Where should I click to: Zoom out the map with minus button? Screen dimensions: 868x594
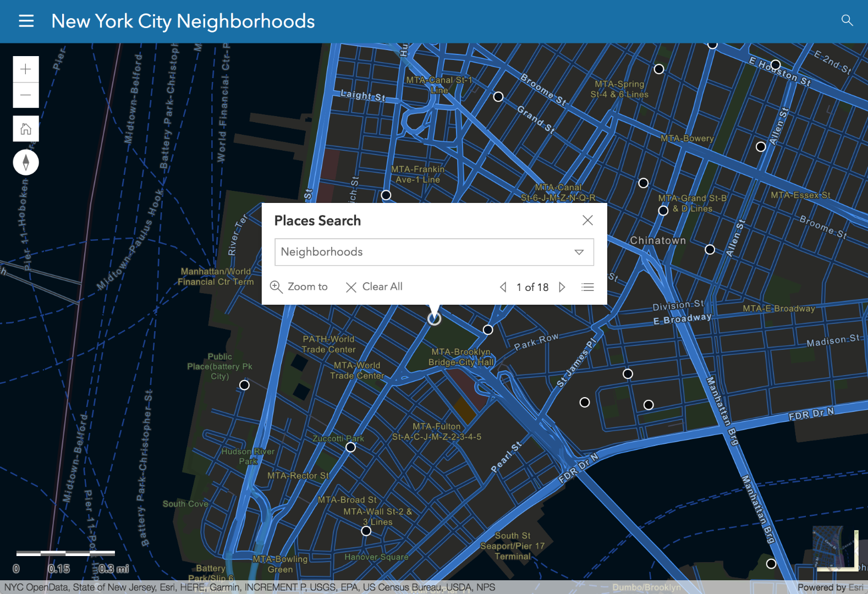(26, 95)
